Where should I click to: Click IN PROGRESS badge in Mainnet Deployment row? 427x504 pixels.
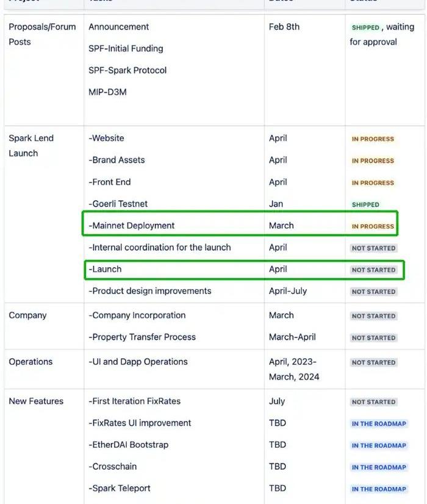[x=373, y=226]
